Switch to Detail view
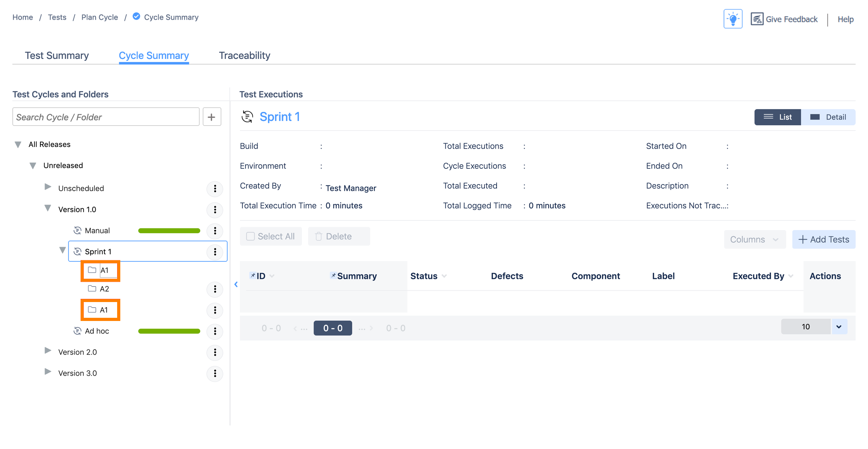Viewport: 868px width, 449px height. tap(828, 117)
